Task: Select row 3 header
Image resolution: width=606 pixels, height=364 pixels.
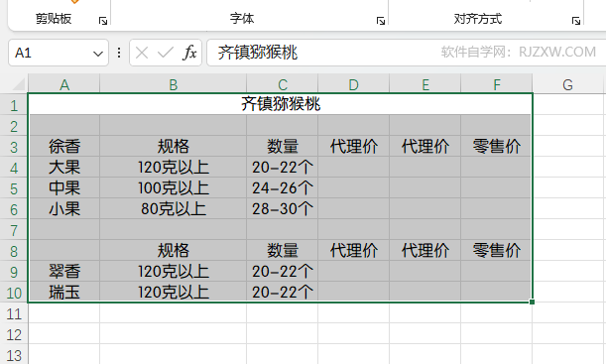Action: coord(14,147)
